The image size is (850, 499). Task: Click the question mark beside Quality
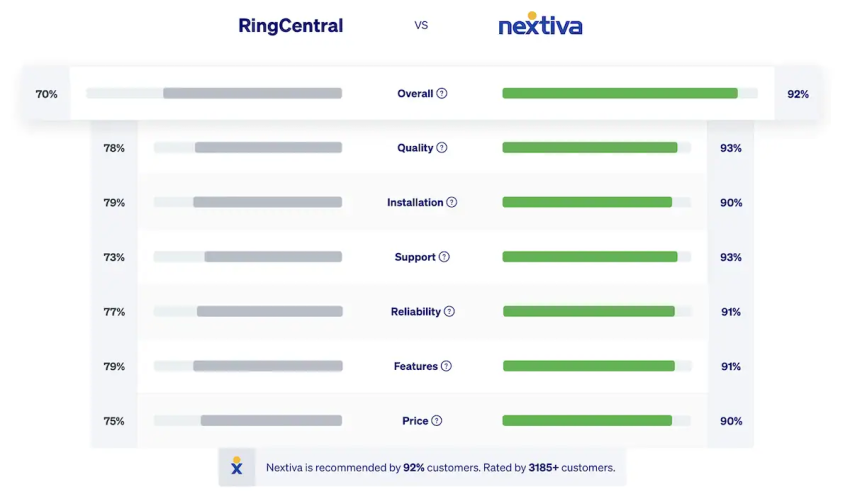[442, 147]
